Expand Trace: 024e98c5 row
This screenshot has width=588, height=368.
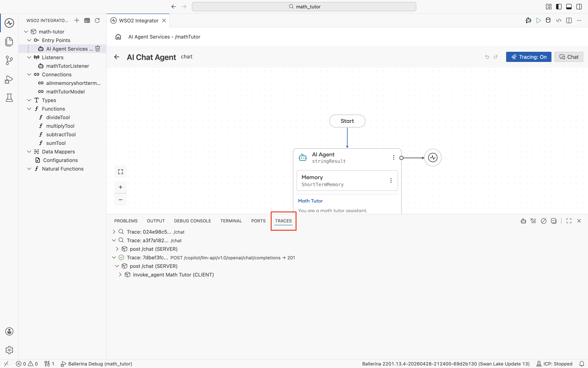click(x=114, y=232)
